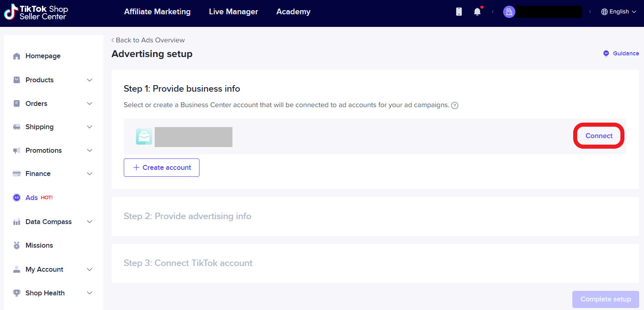This screenshot has height=310, width=644.
Task: Click the Shipping label in sidebar
Action: pos(39,127)
